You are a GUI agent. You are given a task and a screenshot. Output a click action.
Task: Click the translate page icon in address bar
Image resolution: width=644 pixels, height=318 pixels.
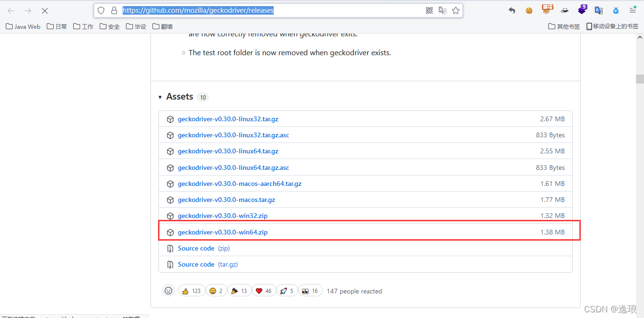click(x=443, y=10)
